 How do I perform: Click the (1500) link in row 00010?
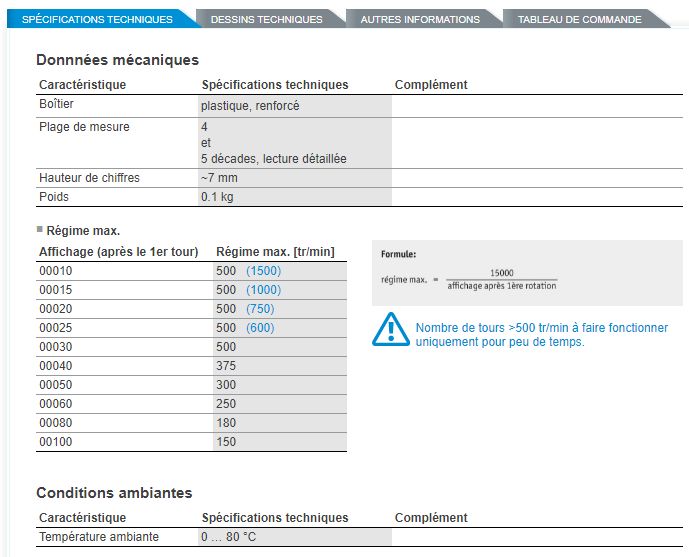click(x=263, y=271)
